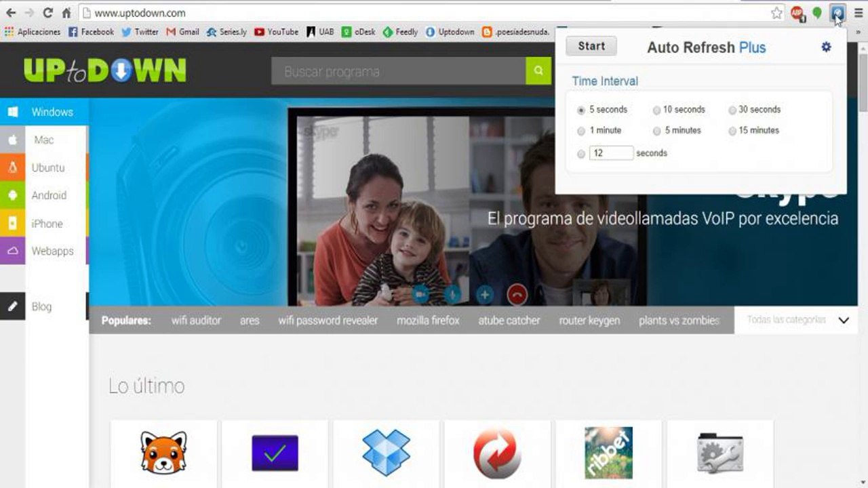The height and width of the screenshot is (488, 868).
Task: Open Auto Refresh Plus settings gear
Action: pyautogui.click(x=826, y=47)
